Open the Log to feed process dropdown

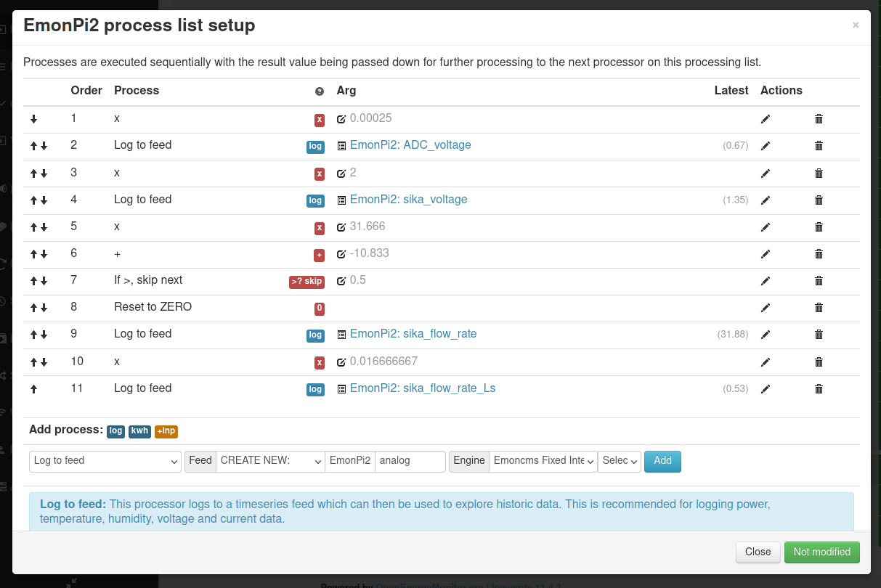[x=105, y=461]
